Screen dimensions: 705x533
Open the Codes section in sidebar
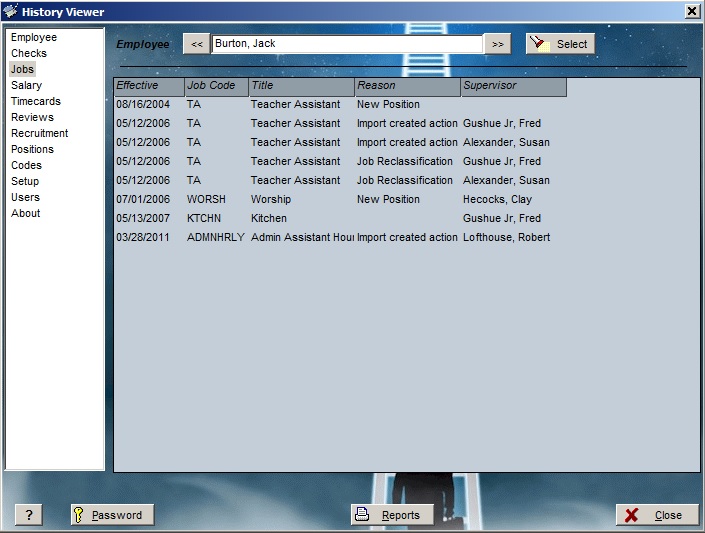point(27,165)
